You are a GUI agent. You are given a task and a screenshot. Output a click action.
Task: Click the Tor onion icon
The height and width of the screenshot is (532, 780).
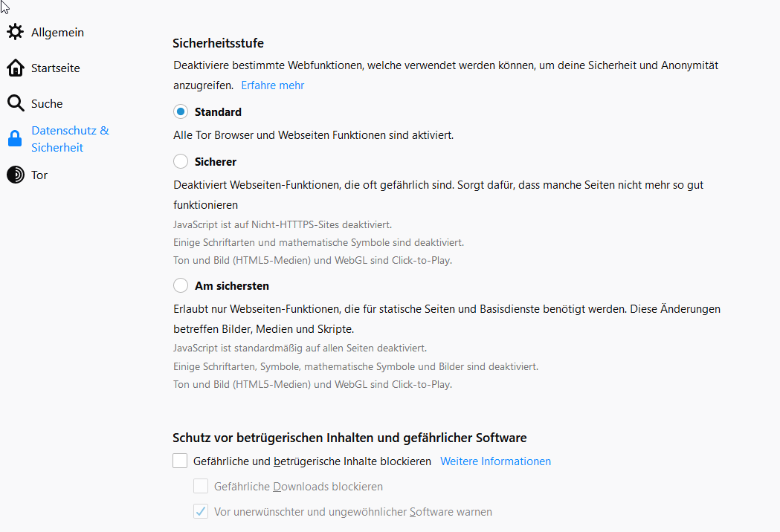pos(15,175)
